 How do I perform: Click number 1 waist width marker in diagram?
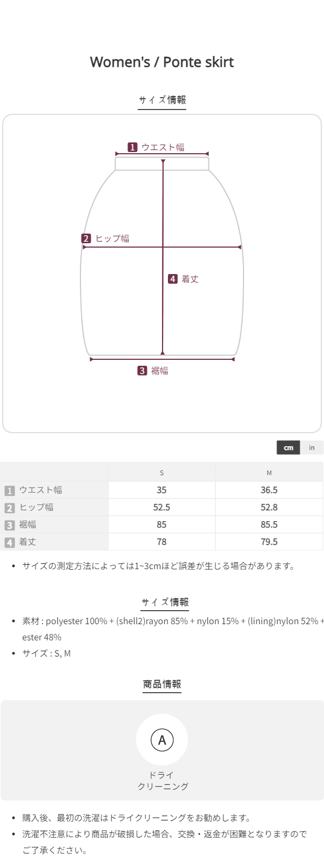pyautogui.click(x=133, y=147)
